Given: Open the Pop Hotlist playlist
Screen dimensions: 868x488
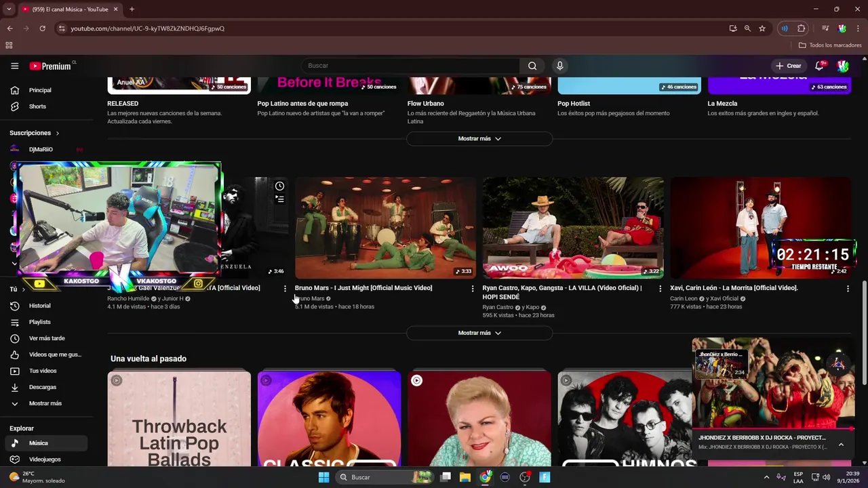Looking at the screenshot, I should 574,104.
